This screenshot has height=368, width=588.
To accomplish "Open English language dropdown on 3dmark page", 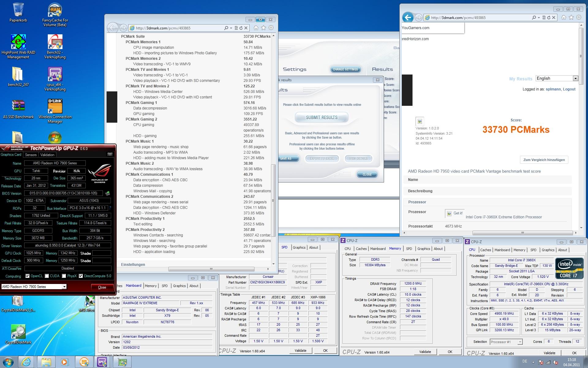I will tap(575, 79).
